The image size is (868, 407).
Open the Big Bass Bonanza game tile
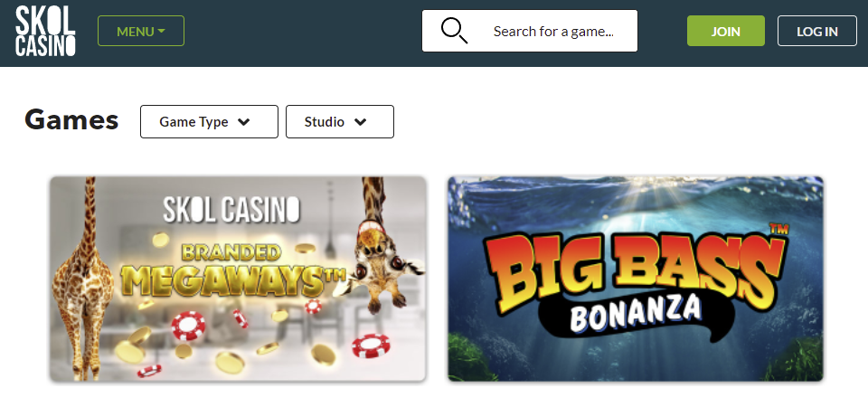(x=636, y=279)
